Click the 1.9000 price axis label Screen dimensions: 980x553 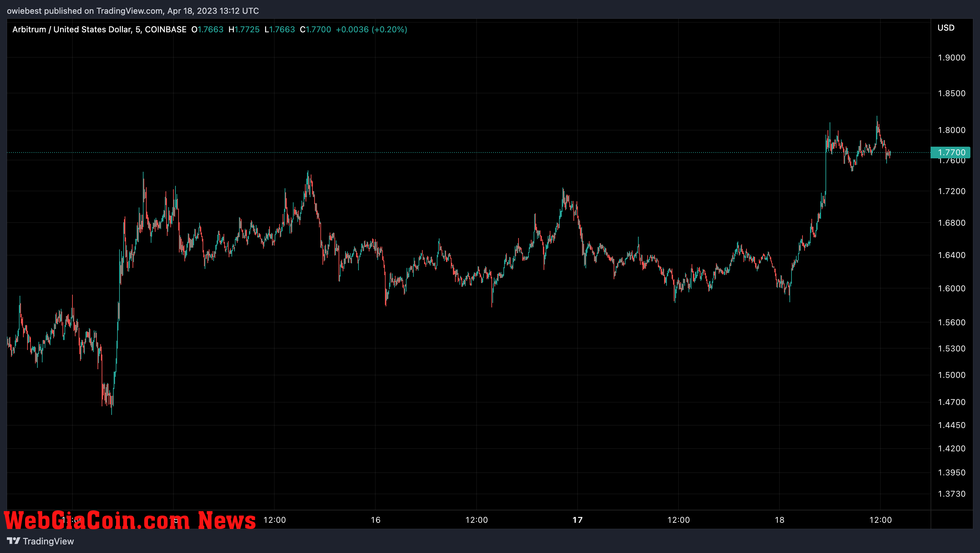pyautogui.click(x=951, y=57)
